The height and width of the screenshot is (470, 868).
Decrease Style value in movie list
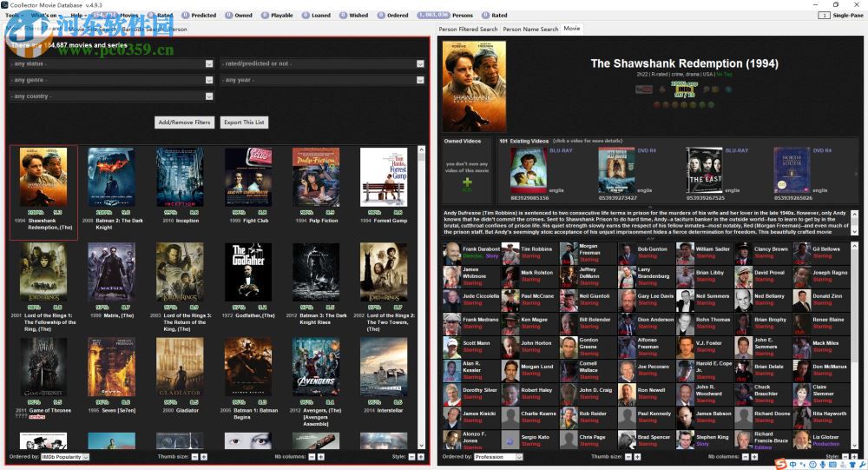point(411,457)
